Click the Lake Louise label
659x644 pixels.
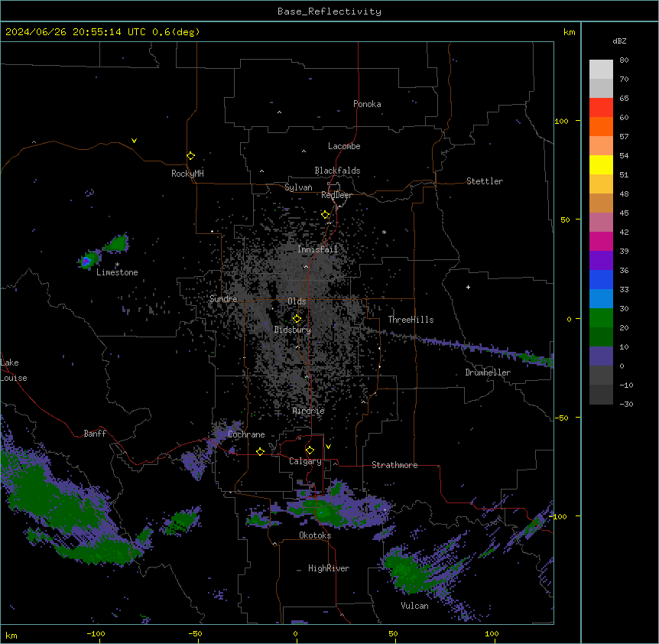(14, 370)
